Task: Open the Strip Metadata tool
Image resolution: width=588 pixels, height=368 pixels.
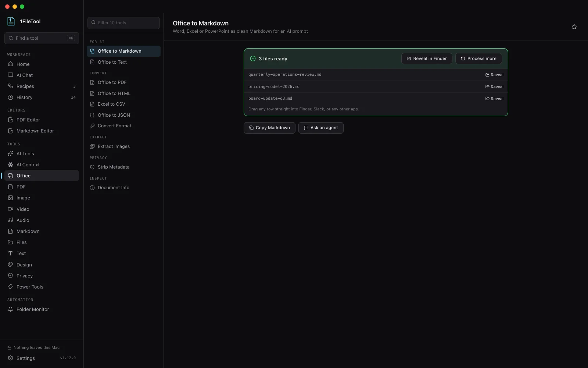Action: point(123,167)
